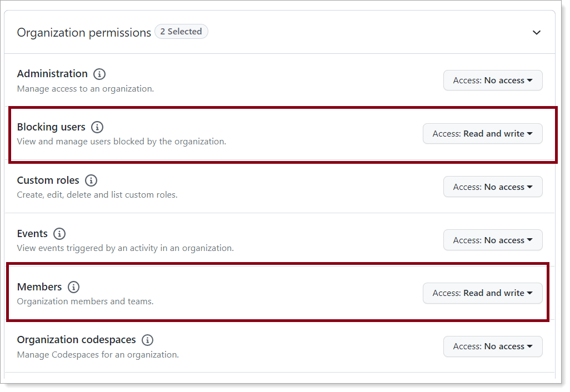Screen dimensions: 570x392
Task: Click info icon beside Organization codespaces
Action: (x=148, y=339)
